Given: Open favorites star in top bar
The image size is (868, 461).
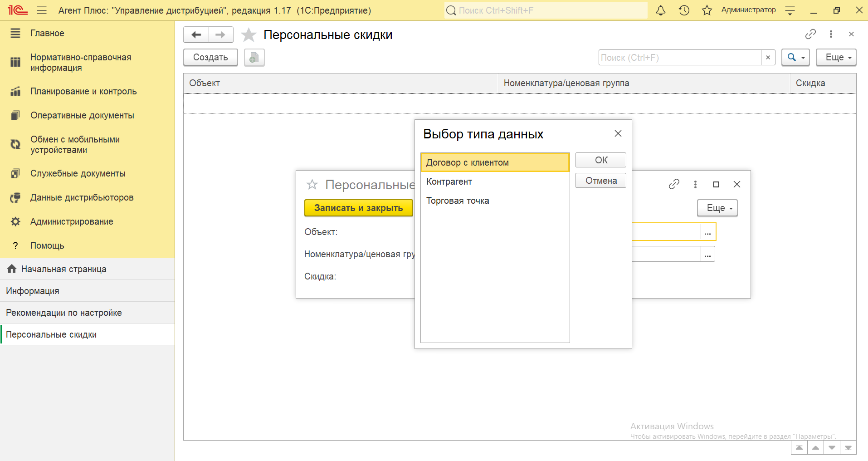Looking at the screenshot, I should 707,10.
